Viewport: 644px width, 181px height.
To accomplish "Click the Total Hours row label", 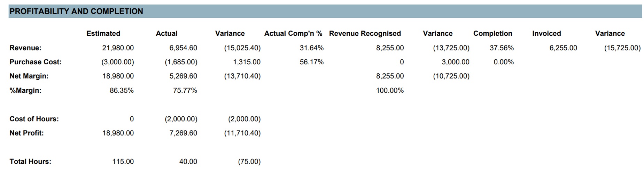I will 30,162.
